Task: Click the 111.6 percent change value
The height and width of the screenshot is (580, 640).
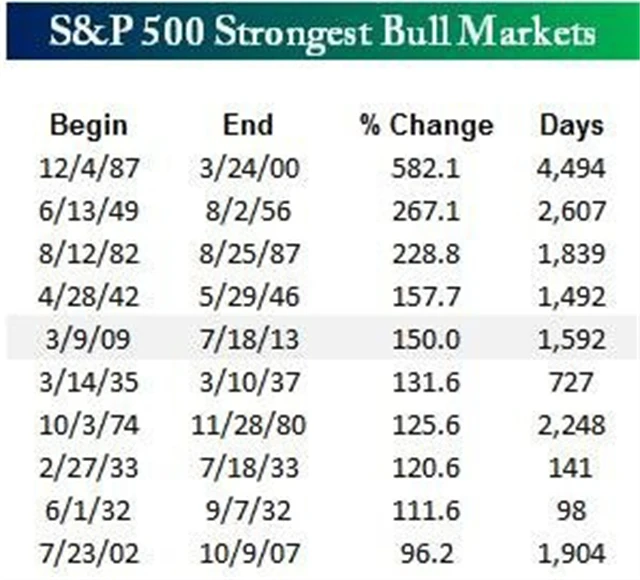Action: pyautogui.click(x=426, y=510)
